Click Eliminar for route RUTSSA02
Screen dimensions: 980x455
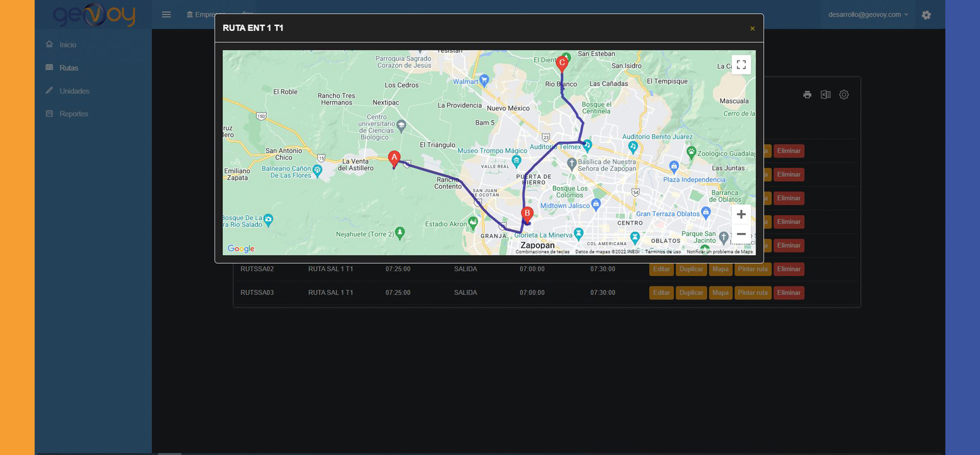tap(788, 269)
